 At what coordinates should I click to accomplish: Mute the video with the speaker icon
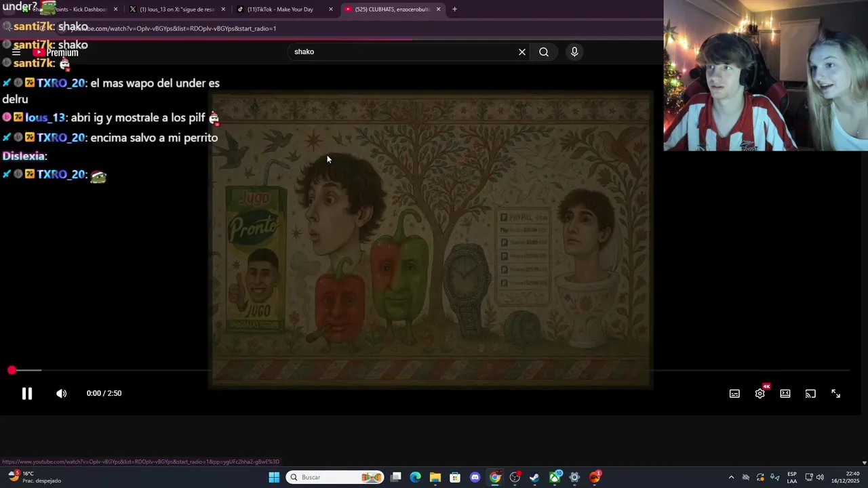pyautogui.click(x=61, y=393)
